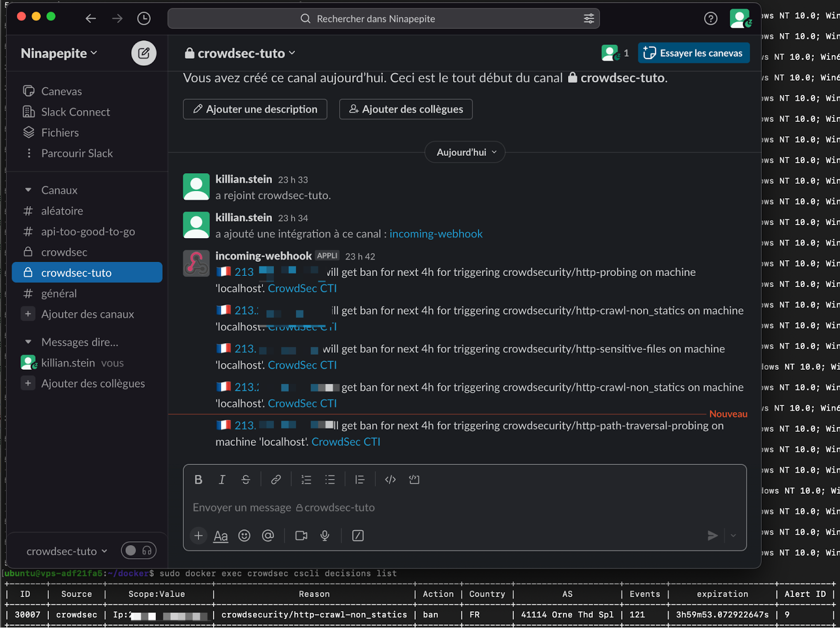Click the incoming-webhook sender name
This screenshot has height=628, width=840.
pos(264,256)
